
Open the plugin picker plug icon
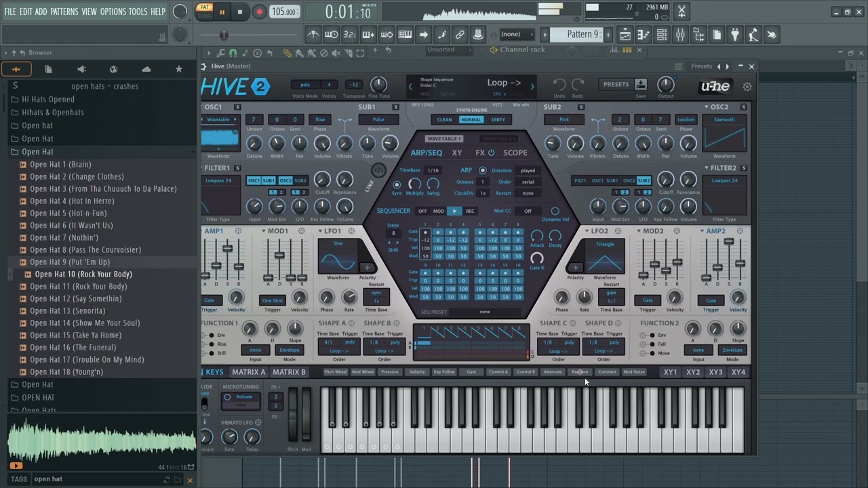[x=735, y=35]
